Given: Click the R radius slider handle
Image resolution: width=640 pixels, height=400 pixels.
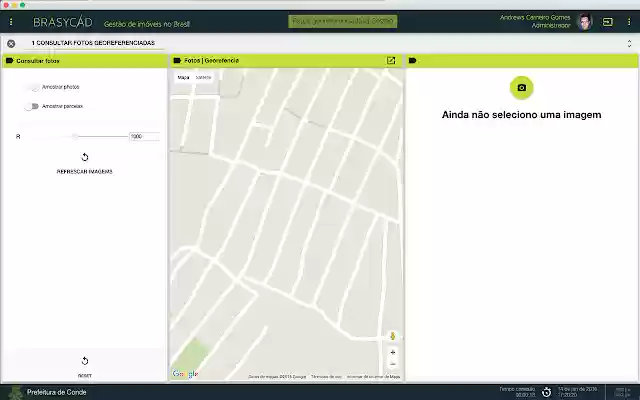Looking at the screenshot, I should pos(75,136).
